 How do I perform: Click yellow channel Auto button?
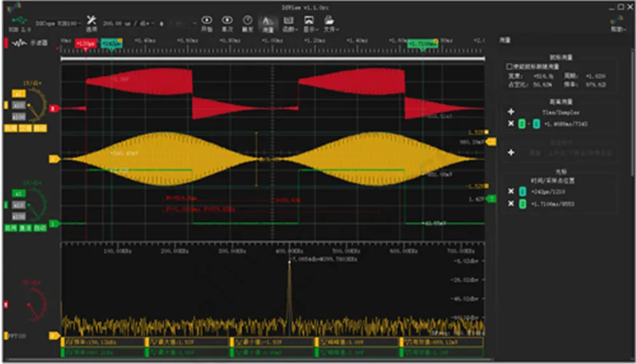[x=39, y=128]
